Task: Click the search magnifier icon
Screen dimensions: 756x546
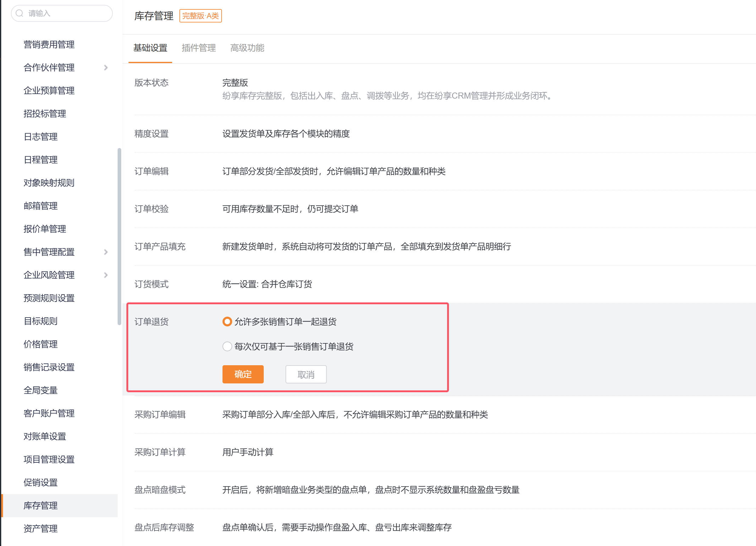Action: [x=20, y=13]
